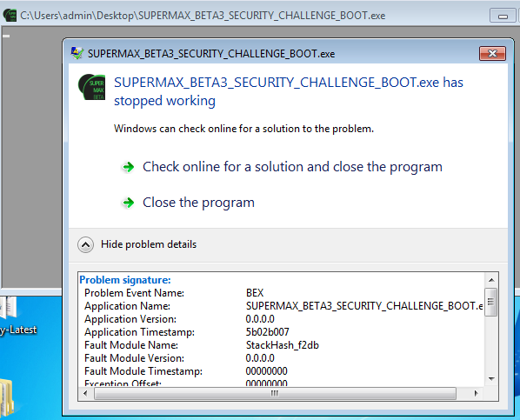
Task: Click the horizontal scrollbar thumb in details
Action: pos(275,393)
